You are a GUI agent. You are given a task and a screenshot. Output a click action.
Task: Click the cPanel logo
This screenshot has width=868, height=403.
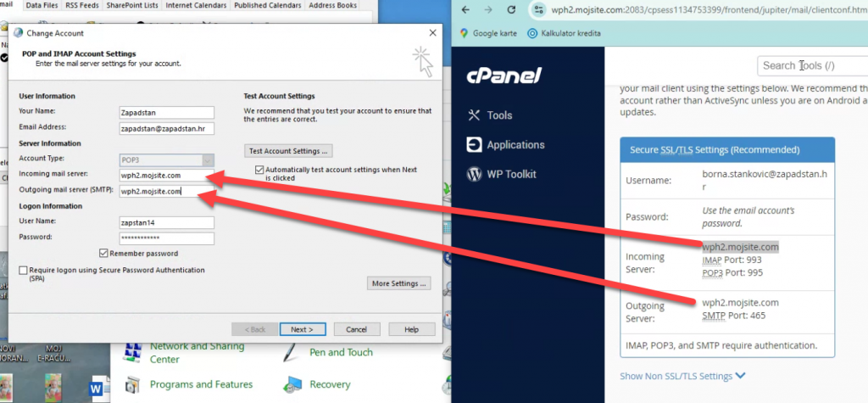click(x=504, y=76)
